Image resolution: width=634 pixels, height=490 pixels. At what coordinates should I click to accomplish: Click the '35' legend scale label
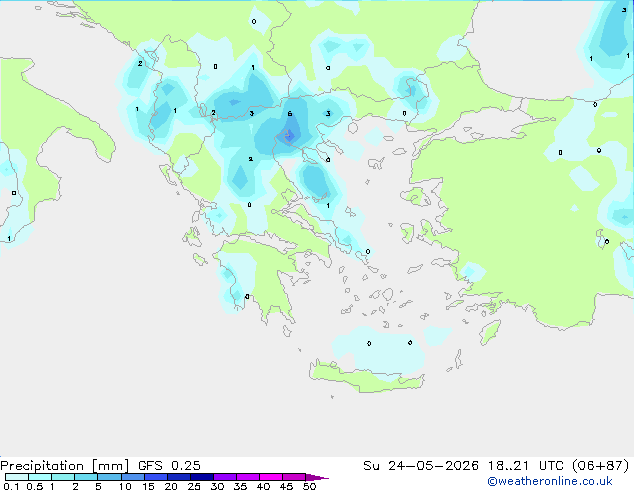[240, 486]
